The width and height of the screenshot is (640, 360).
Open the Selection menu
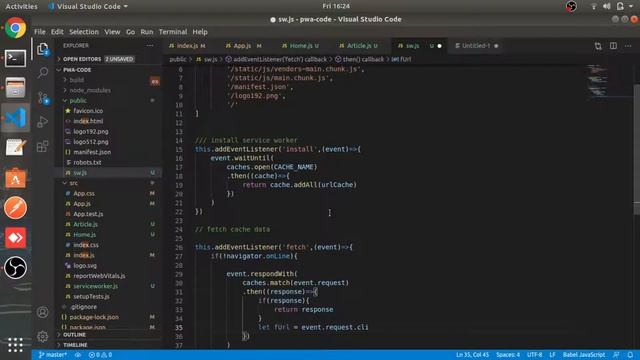(x=84, y=32)
